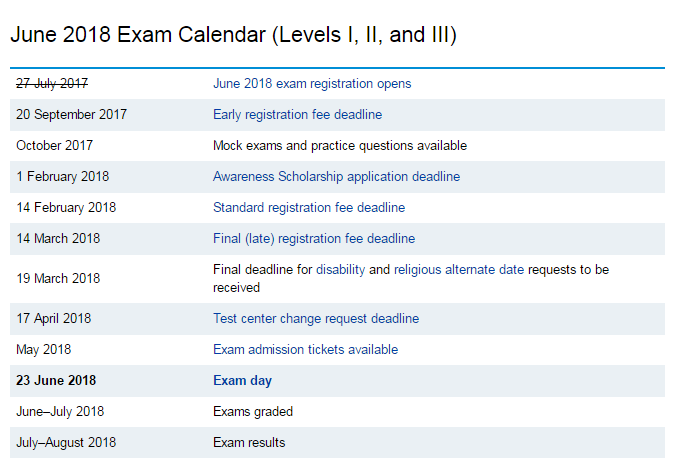Click the bold 23 June 2018 date
Viewport: 674px width, 467px height.
tap(56, 381)
